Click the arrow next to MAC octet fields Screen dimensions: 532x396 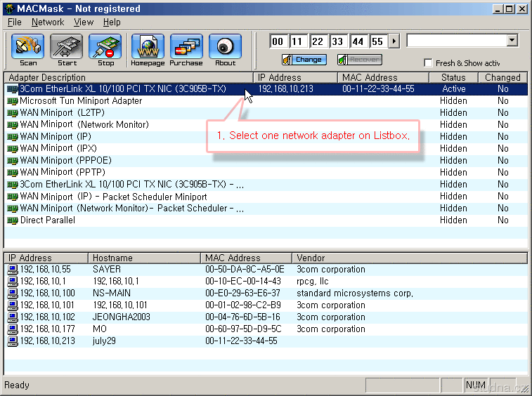(x=394, y=41)
